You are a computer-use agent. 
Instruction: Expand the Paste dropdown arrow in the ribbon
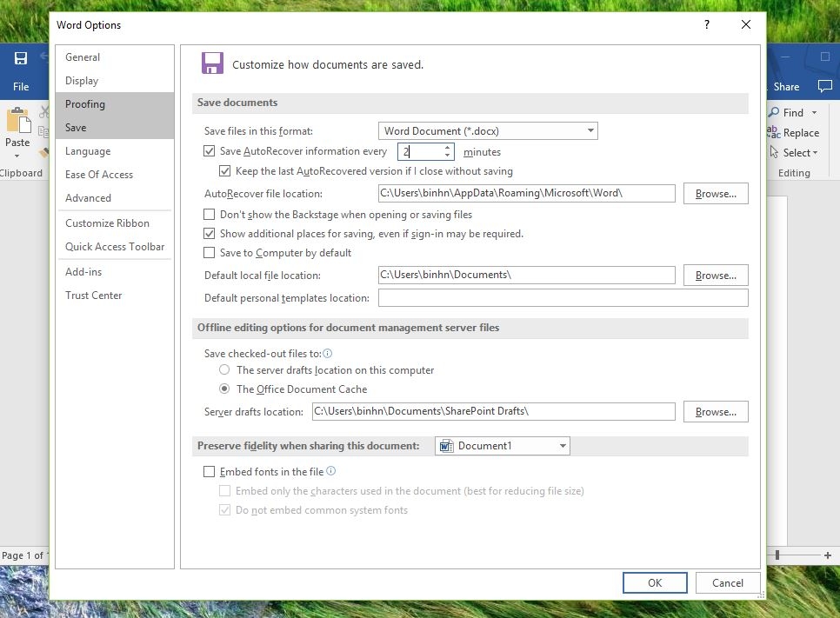(x=17, y=156)
